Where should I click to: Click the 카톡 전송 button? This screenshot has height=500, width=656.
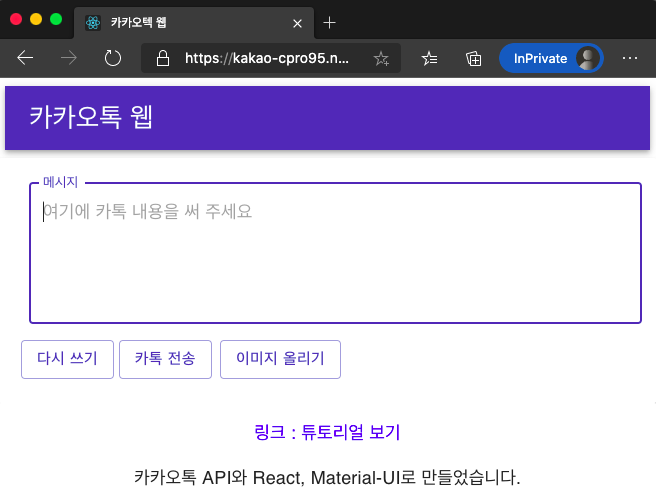point(165,359)
